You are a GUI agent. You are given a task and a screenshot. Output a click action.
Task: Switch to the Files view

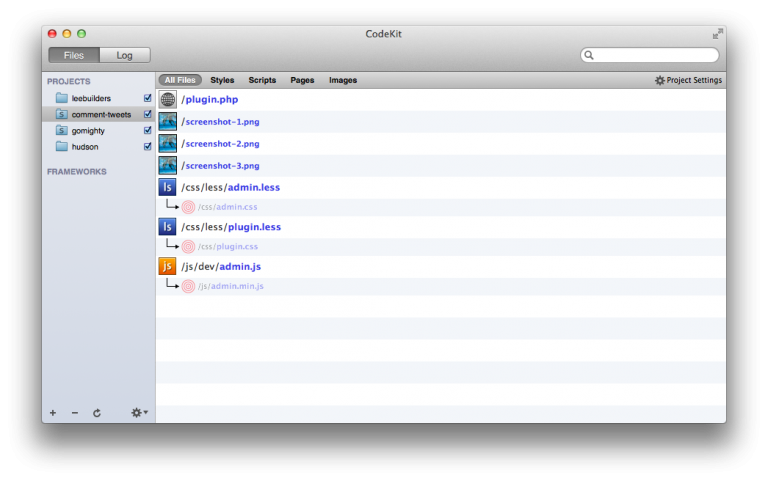74,55
